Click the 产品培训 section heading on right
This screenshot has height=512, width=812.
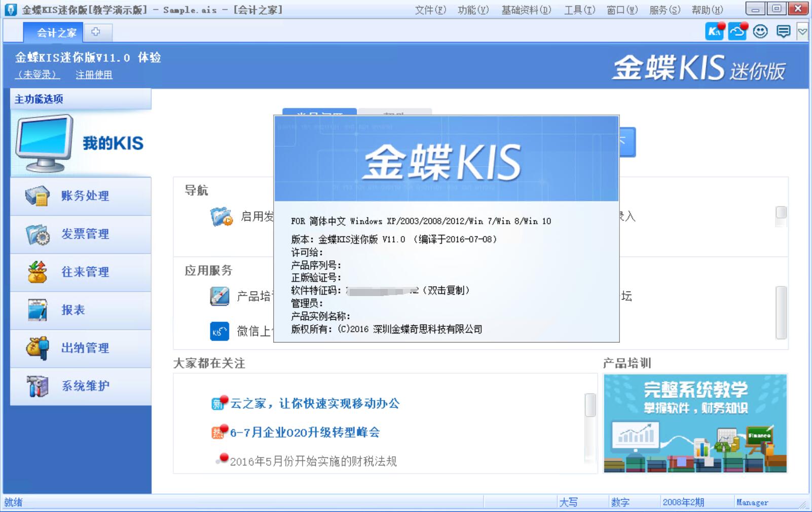[627, 363]
